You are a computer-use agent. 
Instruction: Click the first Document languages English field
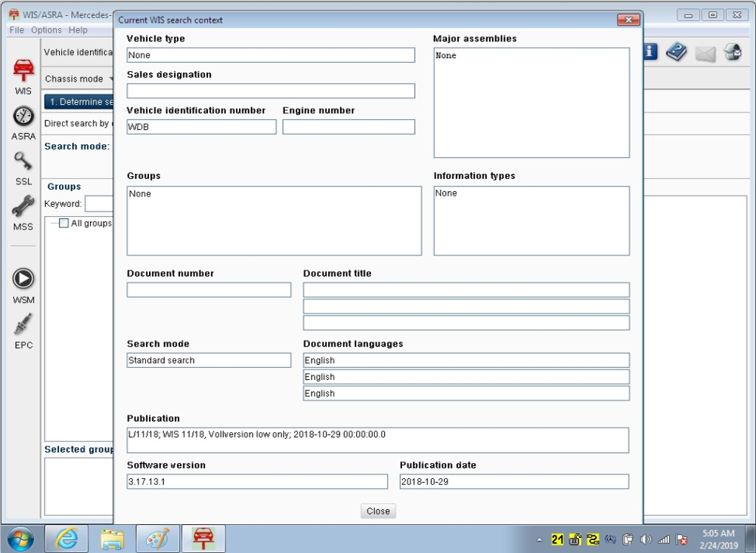pos(466,360)
